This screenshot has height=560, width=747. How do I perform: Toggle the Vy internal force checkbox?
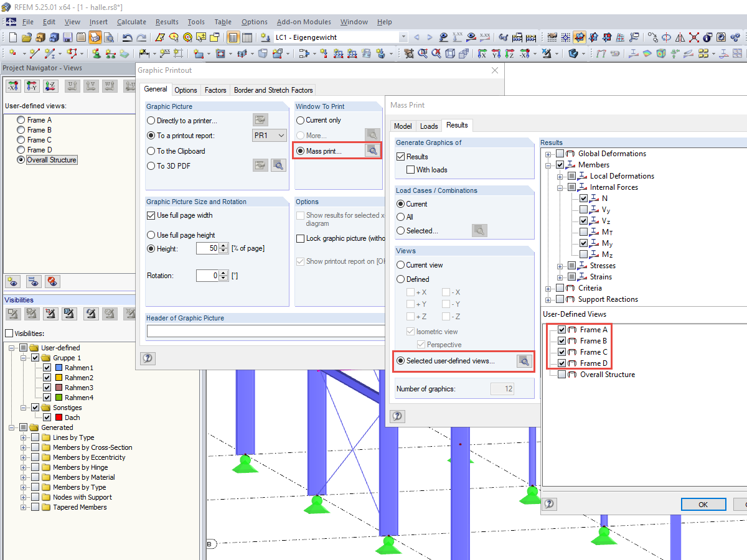point(583,210)
